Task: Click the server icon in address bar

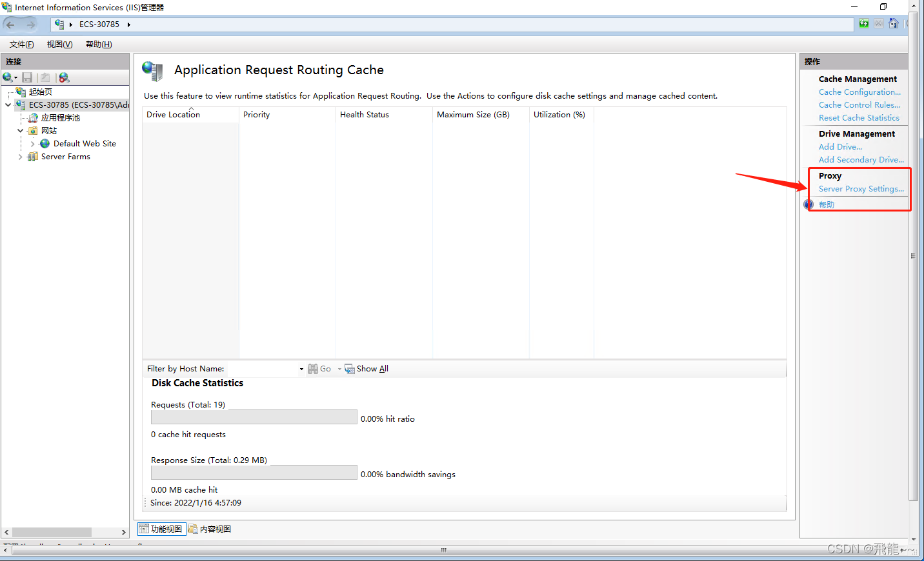Action: pos(59,25)
